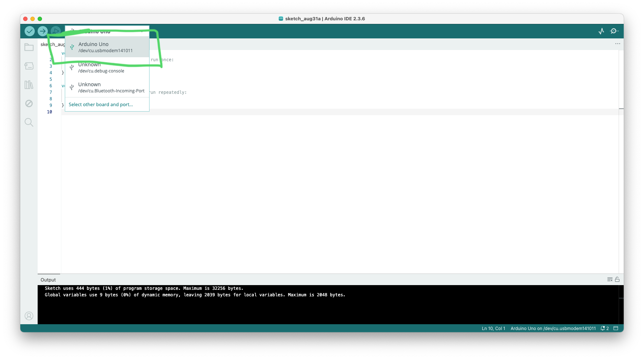644x359 pixels.
Task: Open the Debug sidebar panel
Action: coord(29,104)
